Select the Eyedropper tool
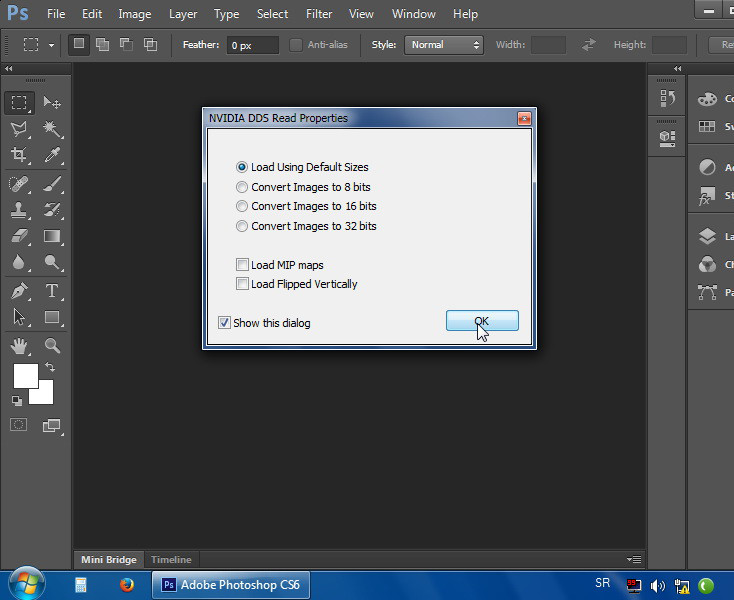The image size is (734, 600). 52,154
